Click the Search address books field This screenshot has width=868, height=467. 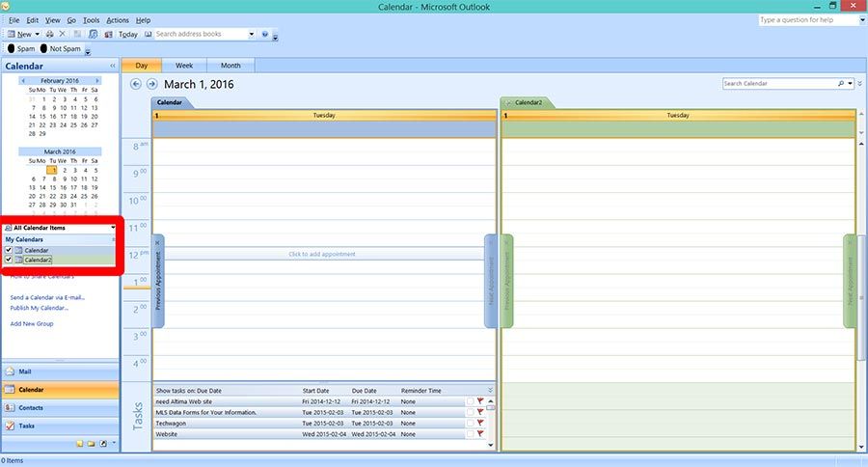click(x=201, y=35)
